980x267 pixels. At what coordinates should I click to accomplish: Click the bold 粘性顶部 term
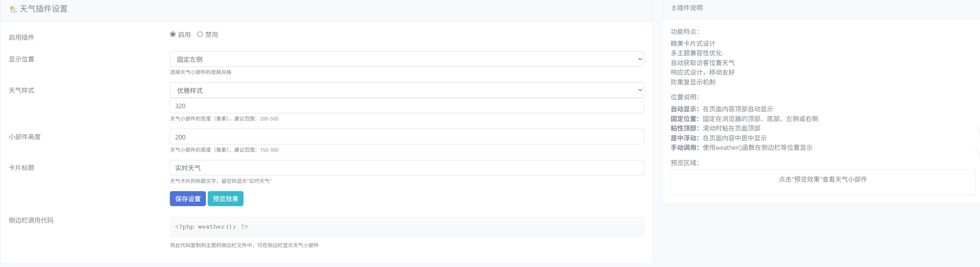(x=684, y=128)
